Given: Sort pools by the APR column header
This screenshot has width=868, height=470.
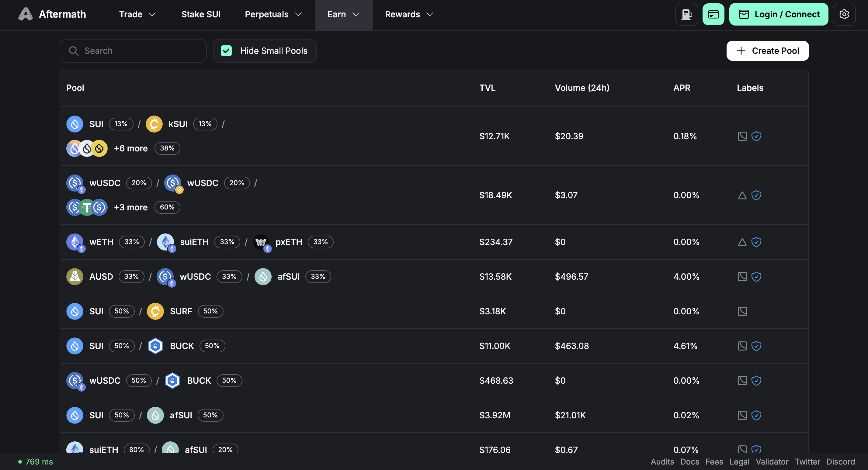Looking at the screenshot, I should [x=682, y=88].
